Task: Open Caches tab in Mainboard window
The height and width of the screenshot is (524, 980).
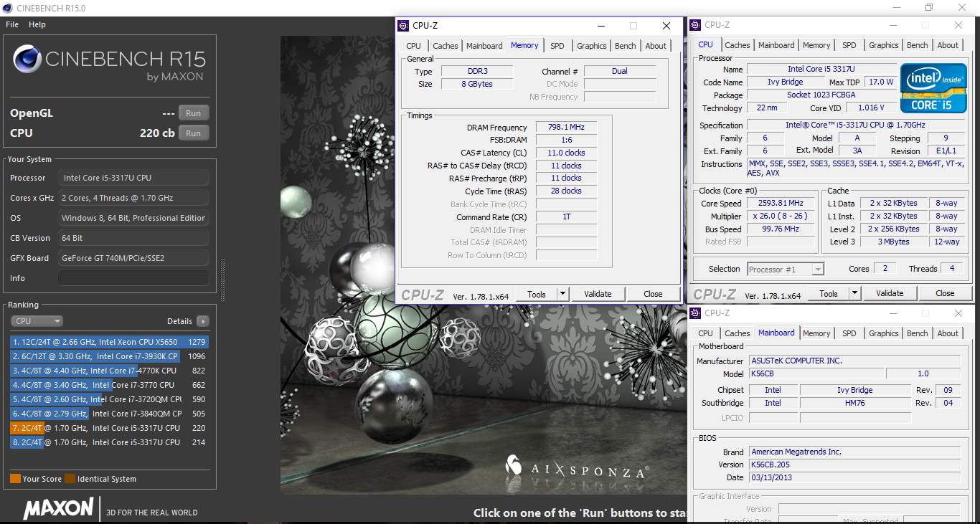Action: [x=738, y=333]
